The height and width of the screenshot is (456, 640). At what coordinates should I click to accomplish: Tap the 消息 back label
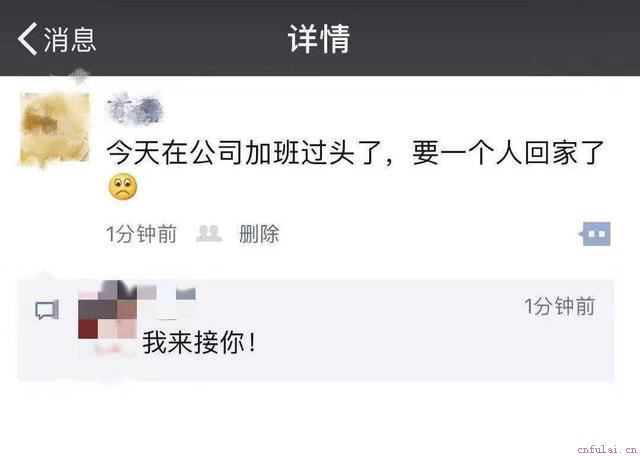pyautogui.click(x=70, y=40)
